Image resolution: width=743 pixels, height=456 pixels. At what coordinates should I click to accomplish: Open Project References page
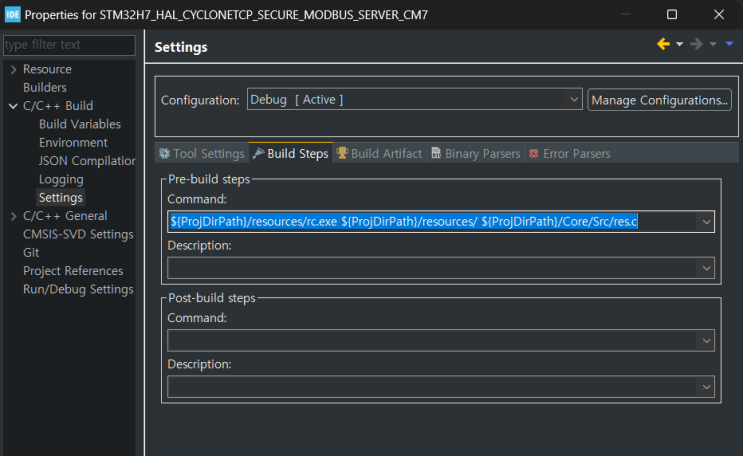coord(73,271)
